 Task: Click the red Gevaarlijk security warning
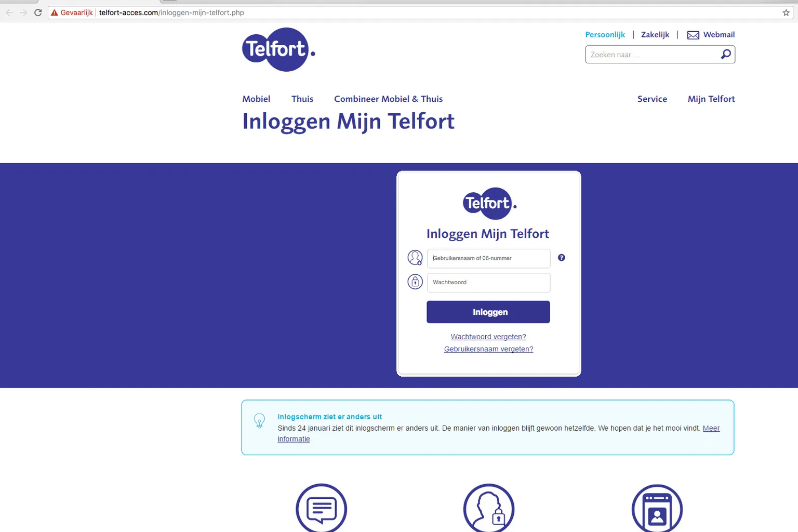[72, 12]
